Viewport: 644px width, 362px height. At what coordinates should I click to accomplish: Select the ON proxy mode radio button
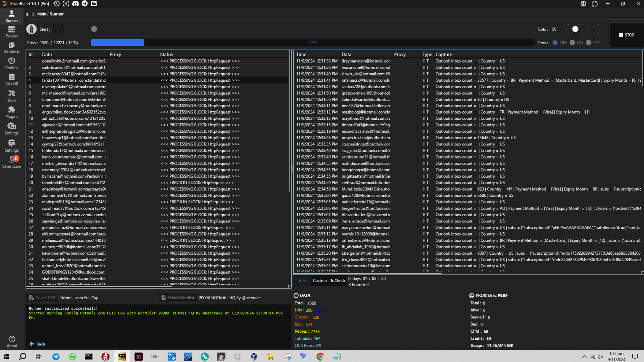(x=572, y=43)
